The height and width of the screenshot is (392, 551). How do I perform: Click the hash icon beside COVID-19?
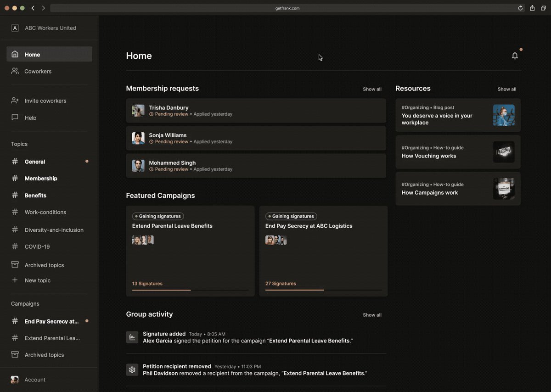(15, 246)
